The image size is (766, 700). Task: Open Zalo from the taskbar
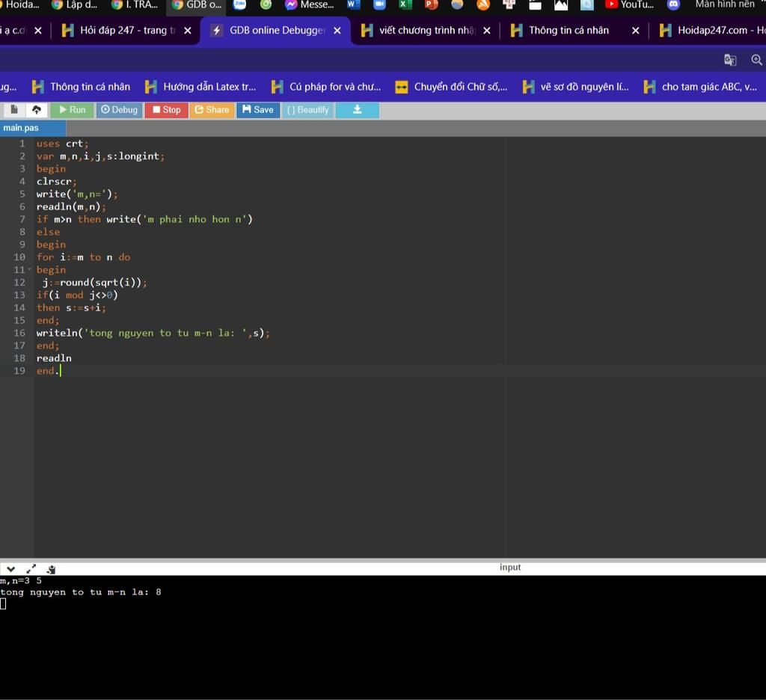[x=239, y=4]
